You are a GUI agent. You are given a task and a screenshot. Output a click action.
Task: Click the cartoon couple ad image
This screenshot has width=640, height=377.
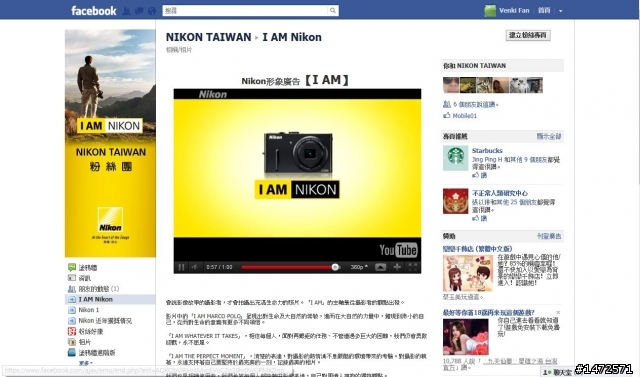click(x=468, y=273)
